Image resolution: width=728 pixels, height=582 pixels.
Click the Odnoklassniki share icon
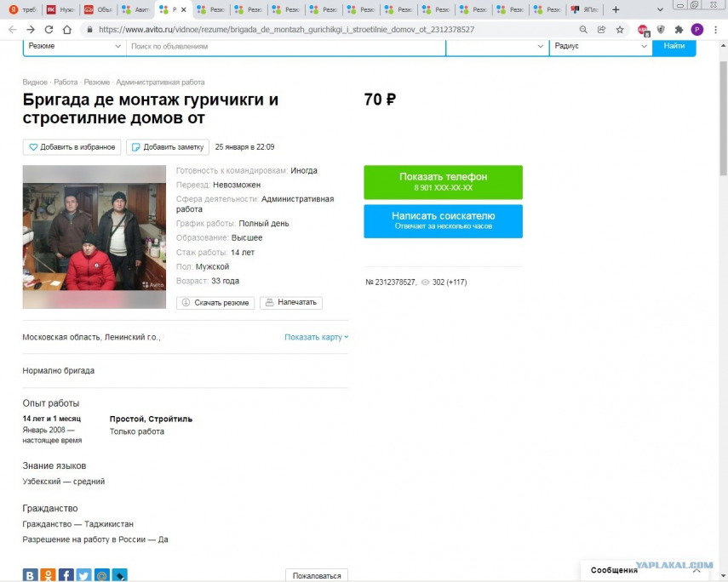pos(49,575)
